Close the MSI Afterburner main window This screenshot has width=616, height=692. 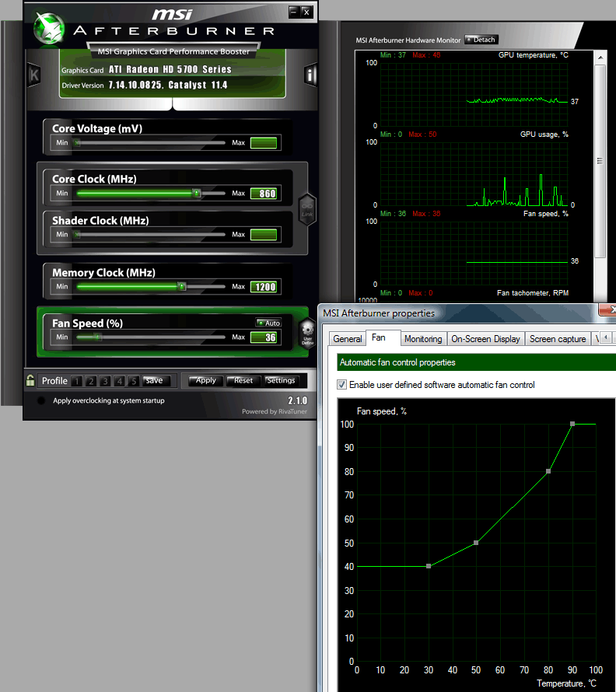point(306,12)
